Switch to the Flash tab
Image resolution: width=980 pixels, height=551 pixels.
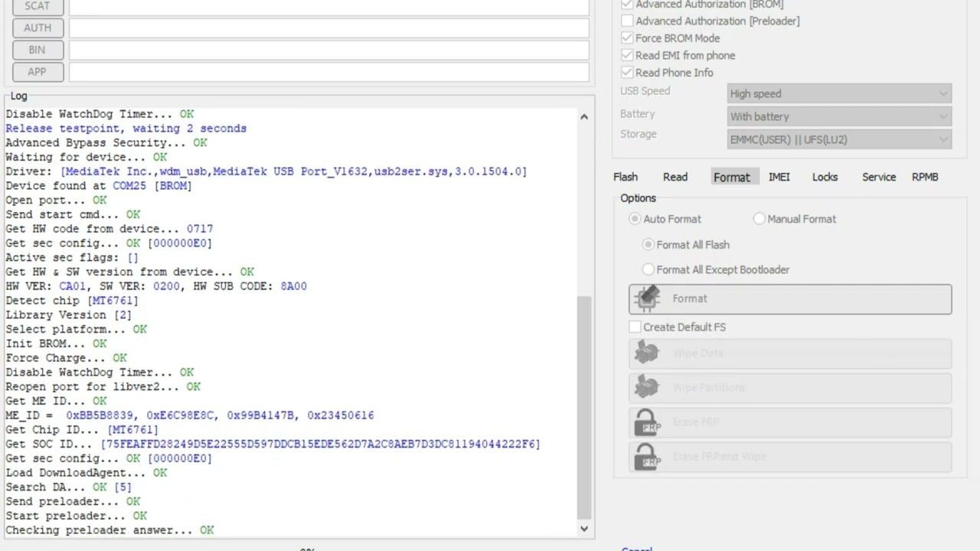pyautogui.click(x=626, y=177)
